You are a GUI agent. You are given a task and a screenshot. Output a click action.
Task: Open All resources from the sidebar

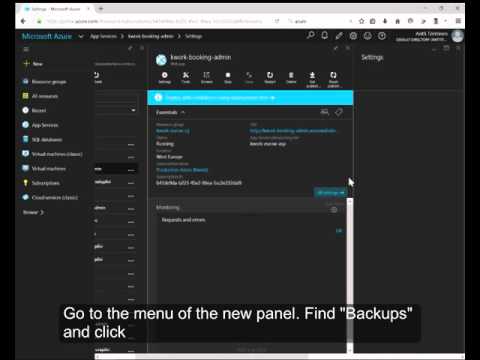click(40, 96)
